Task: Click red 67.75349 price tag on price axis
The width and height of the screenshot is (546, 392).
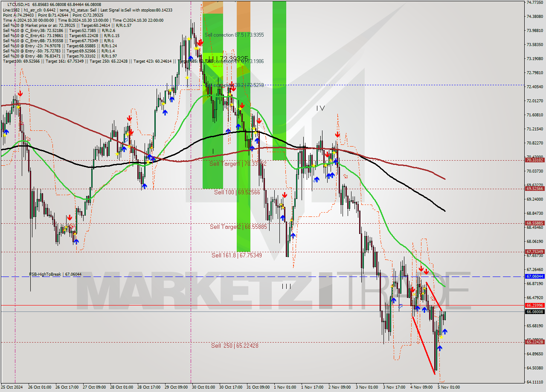Action: 534,251
